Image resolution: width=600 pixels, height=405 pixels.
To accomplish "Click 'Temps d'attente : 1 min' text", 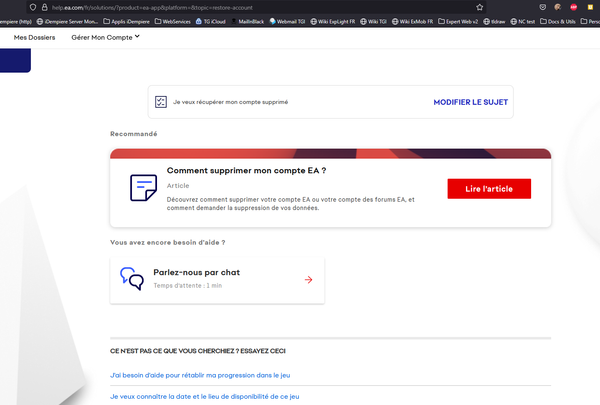I will pos(188,286).
